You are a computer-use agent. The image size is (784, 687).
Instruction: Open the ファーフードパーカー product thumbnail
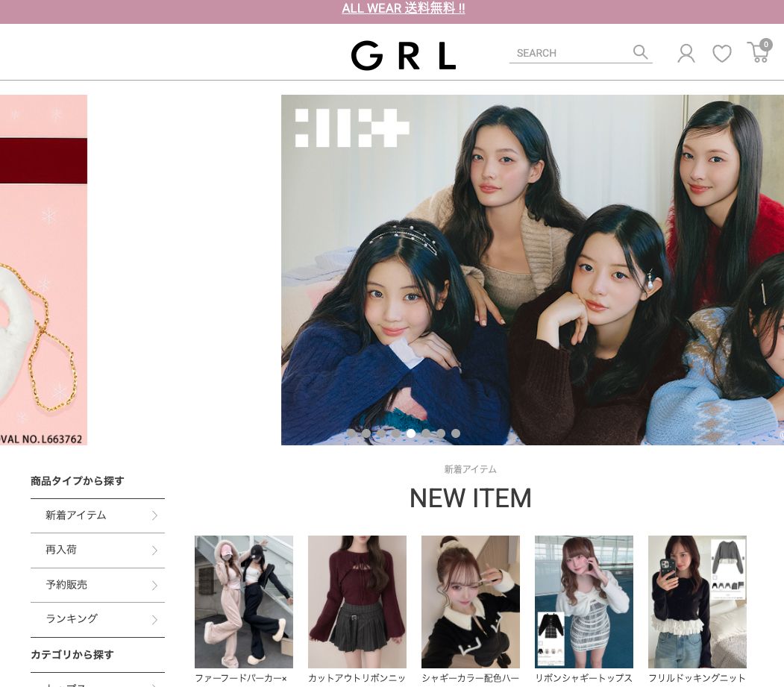(243, 602)
